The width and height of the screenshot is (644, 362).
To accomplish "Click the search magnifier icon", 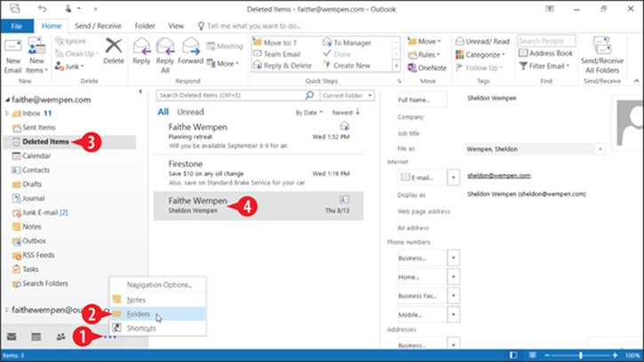I will click(x=310, y=95).
